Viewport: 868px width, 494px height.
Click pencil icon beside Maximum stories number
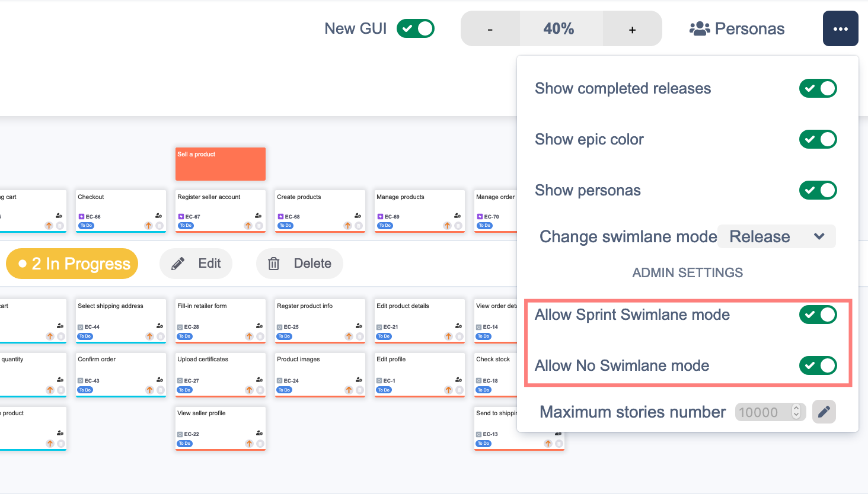(824, 412)
